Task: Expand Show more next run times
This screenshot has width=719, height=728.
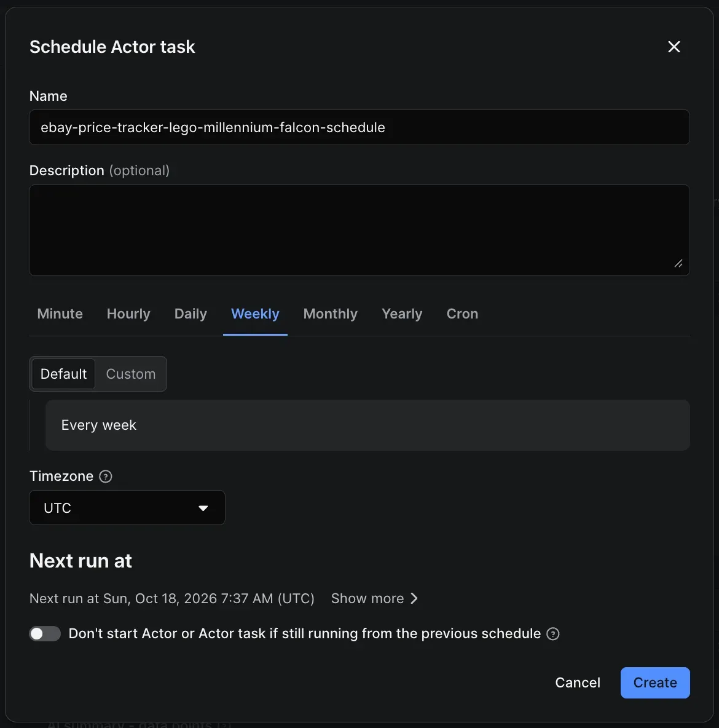Action: pos(375,598)
